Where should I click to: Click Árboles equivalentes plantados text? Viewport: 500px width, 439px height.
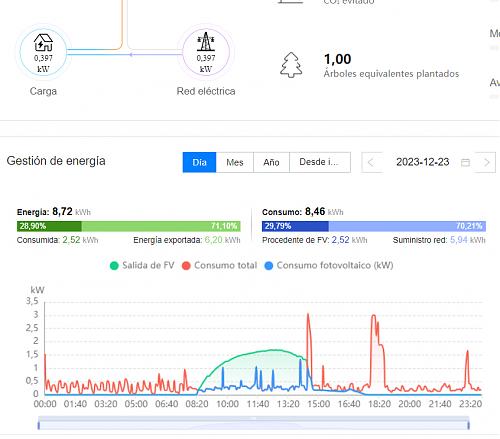[x=391, y=74]
